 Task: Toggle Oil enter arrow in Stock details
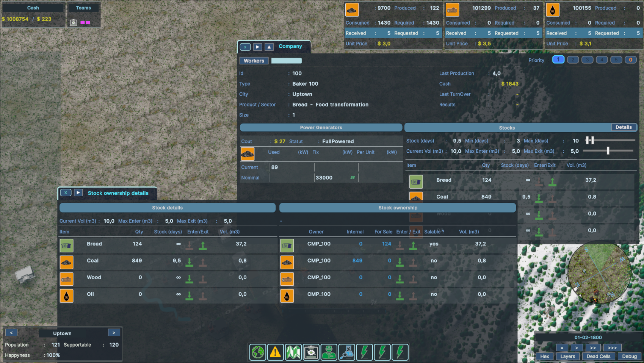[x=190, y=296]
